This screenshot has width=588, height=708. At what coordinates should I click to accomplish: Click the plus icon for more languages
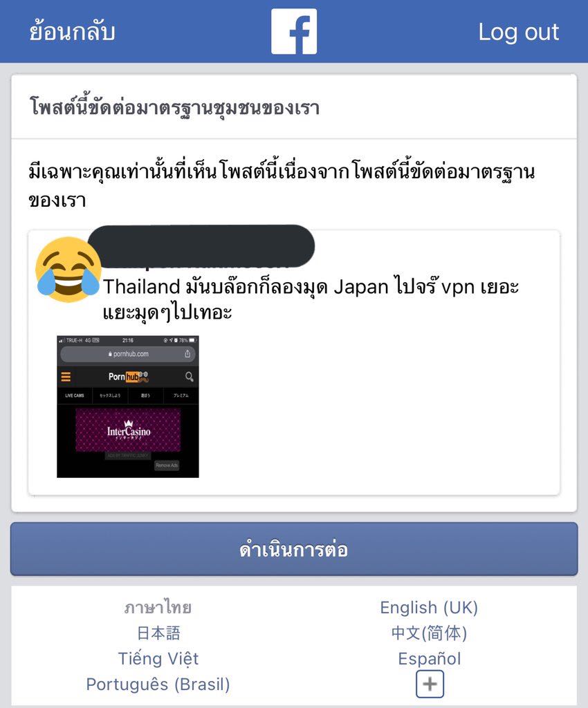(x=430, y=684)
